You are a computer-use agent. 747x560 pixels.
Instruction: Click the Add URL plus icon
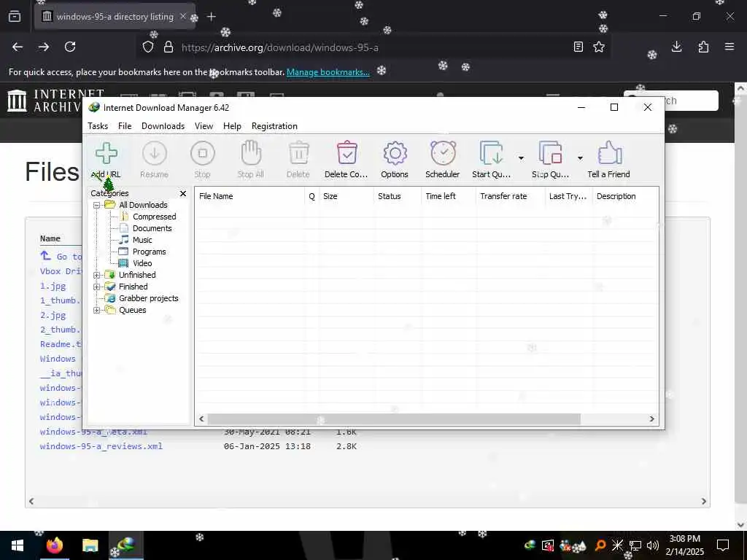point(107,153)
